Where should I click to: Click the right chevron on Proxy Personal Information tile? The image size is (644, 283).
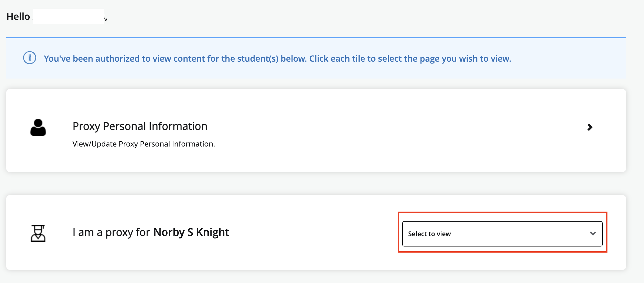pos(590,127)
